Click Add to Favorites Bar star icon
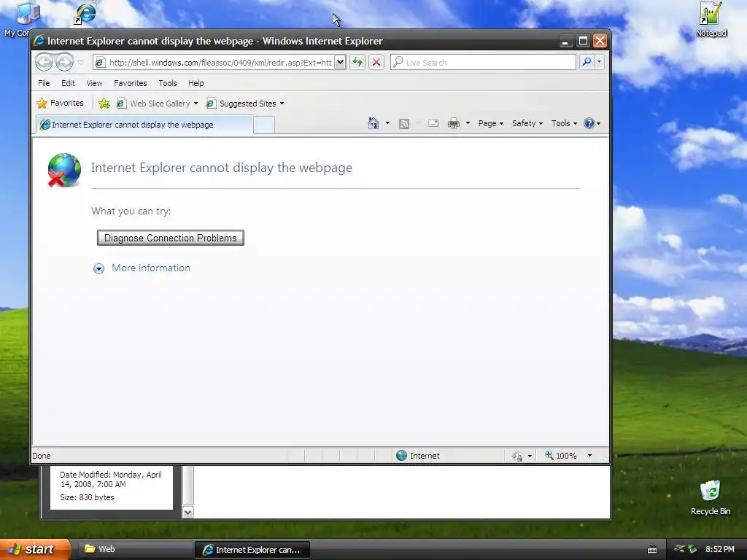This screenshot has height=560, width=747. coord(104,104)
